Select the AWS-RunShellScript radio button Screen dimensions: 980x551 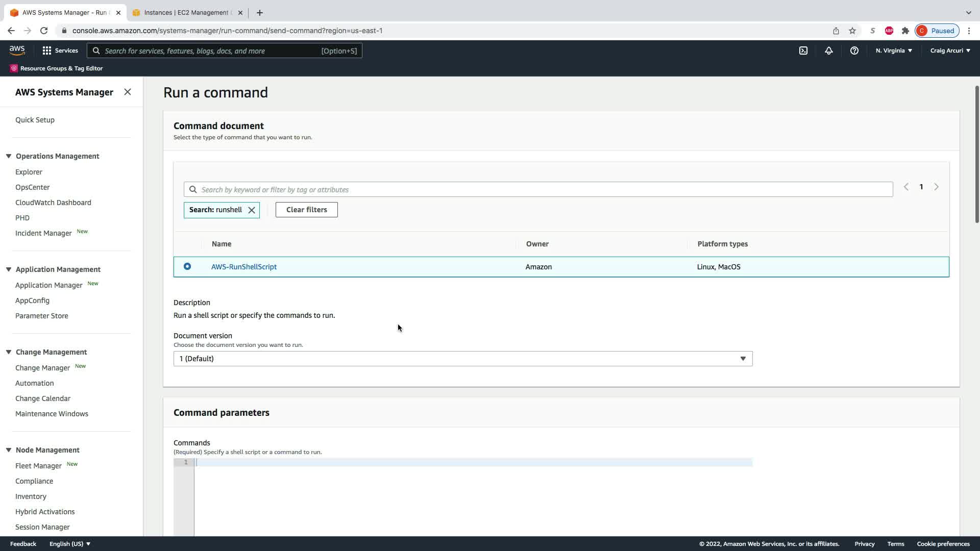(187, 266)
